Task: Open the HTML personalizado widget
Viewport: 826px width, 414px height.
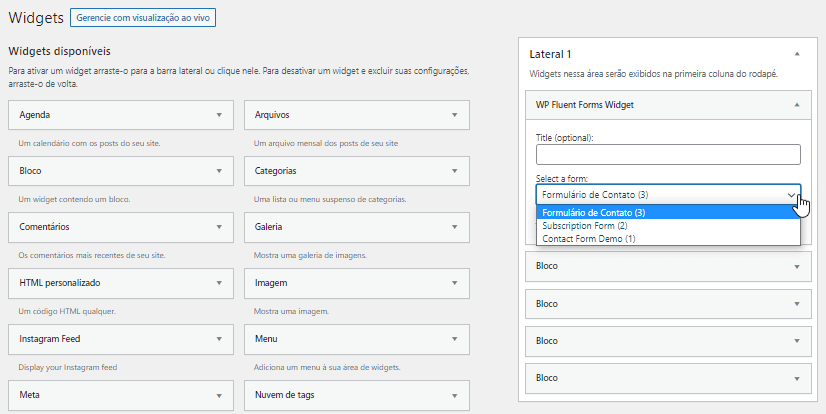Action: 120,283
